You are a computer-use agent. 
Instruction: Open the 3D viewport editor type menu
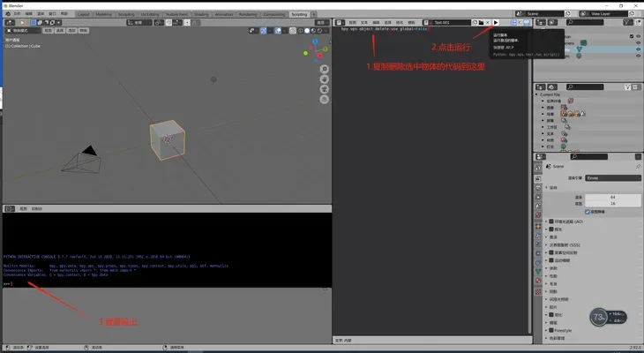click(x=10, y=23)
